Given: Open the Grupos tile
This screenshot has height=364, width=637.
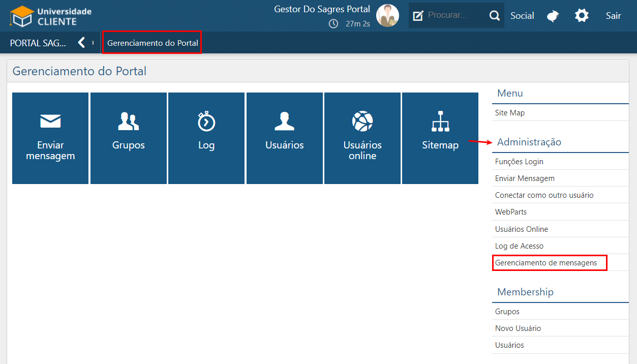Looking at the screenshot, I should tap(129, 138).
